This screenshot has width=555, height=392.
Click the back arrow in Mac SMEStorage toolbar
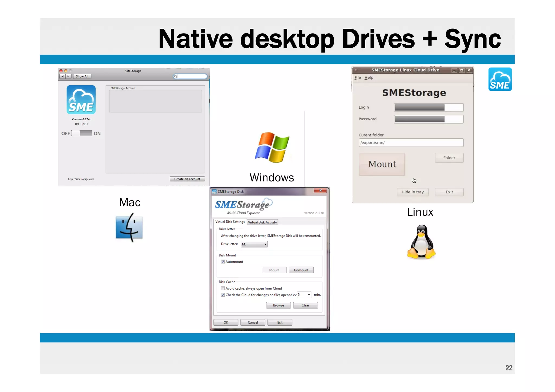click(x=63, y=76)
